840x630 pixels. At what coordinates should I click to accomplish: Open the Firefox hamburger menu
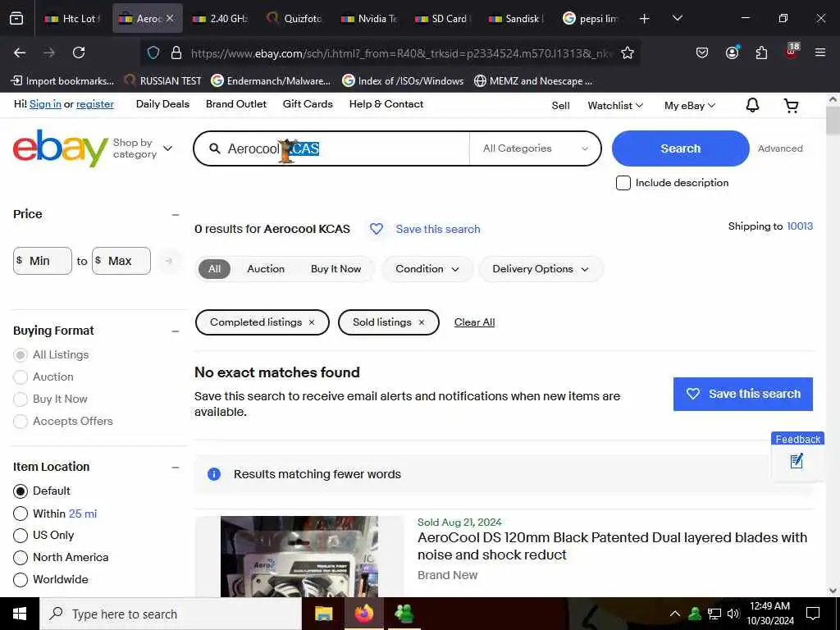820,52
